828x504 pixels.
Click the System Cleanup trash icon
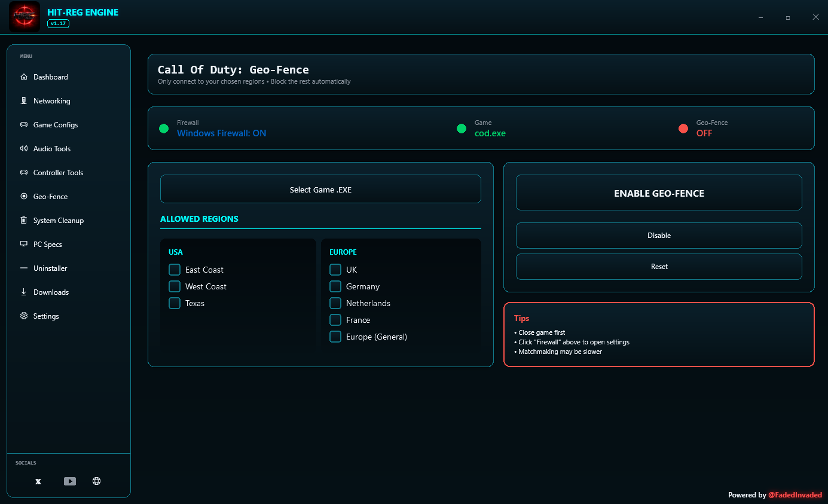tap(24, 221)
